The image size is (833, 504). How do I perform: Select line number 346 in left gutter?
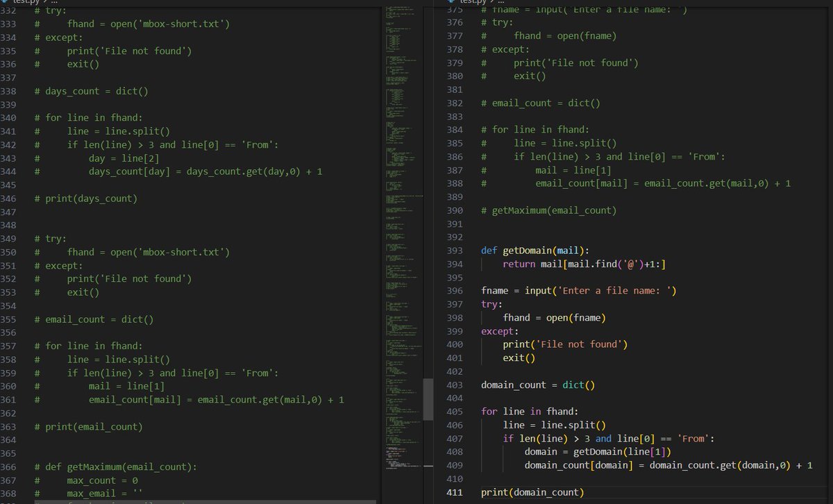click(8, 199)
